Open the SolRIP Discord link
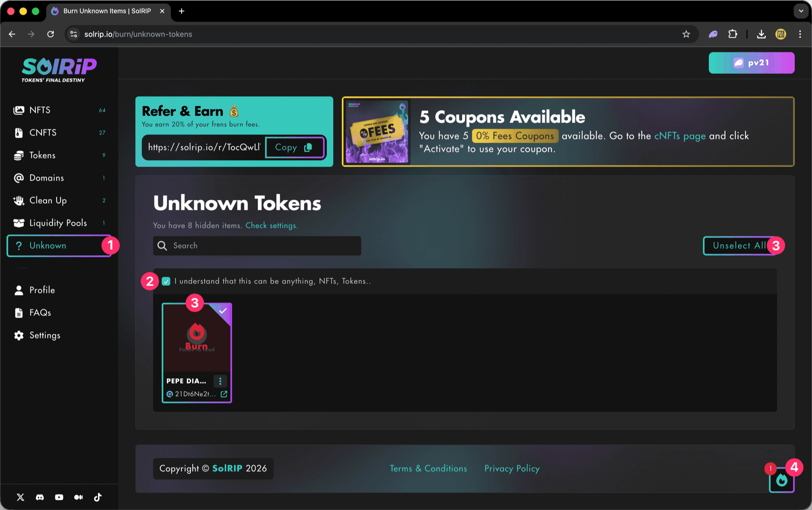 coord(40,497)
